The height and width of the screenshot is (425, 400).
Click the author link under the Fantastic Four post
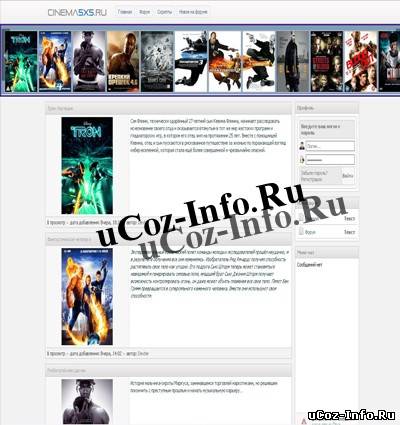[143, 353]
